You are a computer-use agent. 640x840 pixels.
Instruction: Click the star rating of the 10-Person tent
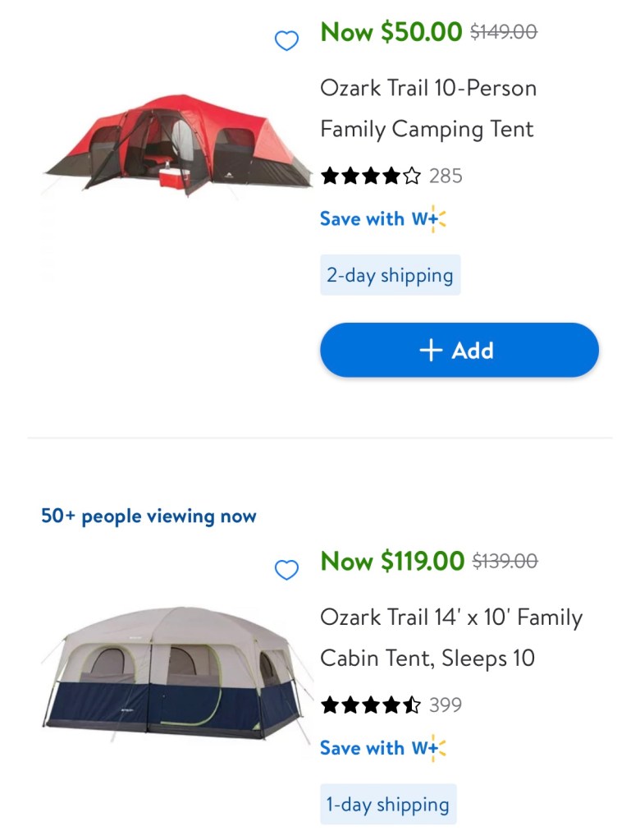[371, 176]
